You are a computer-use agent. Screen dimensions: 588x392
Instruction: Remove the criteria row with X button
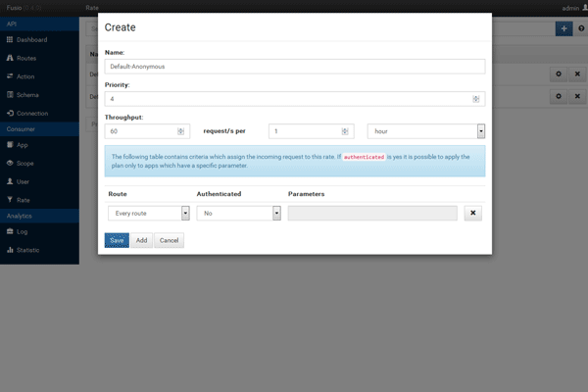pyautogui.click(x=472, y=213)
